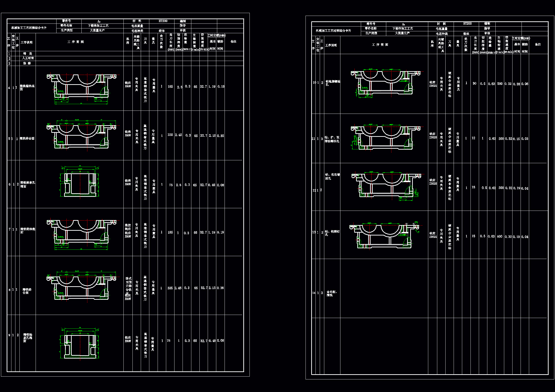This screenshot has height=392, width=555.
Task: Select machine text 钻床 Z3025 in process 10
Action: pos(433,84)
